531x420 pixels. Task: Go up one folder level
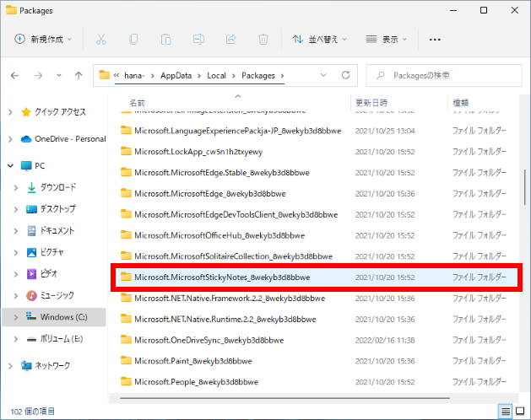(x=79, y=75)
